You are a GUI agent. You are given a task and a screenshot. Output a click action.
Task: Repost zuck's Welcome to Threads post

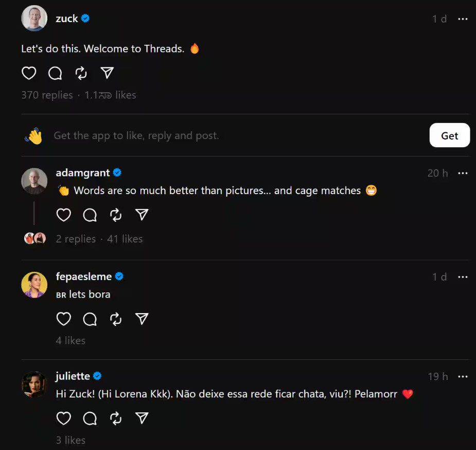(81, 73)
